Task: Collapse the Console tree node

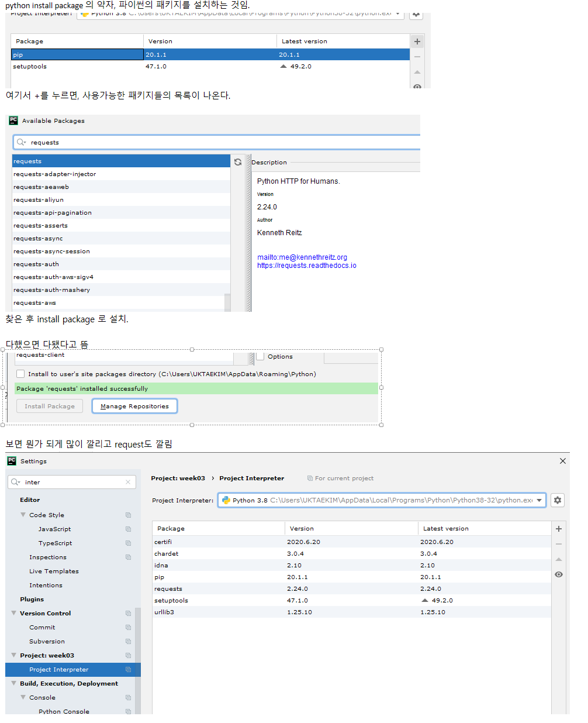Action: 23,697
